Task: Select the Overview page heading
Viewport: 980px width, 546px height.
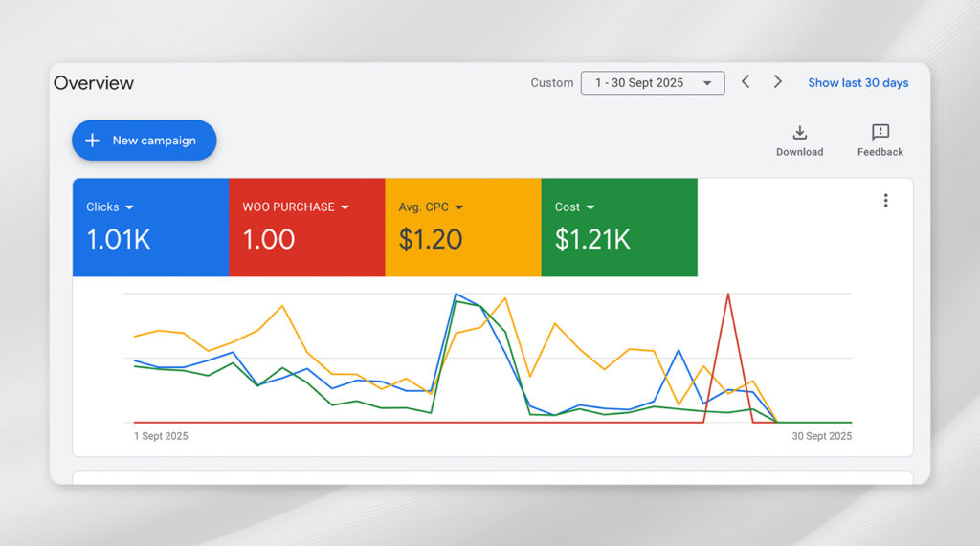Action: tap(94, 83)
